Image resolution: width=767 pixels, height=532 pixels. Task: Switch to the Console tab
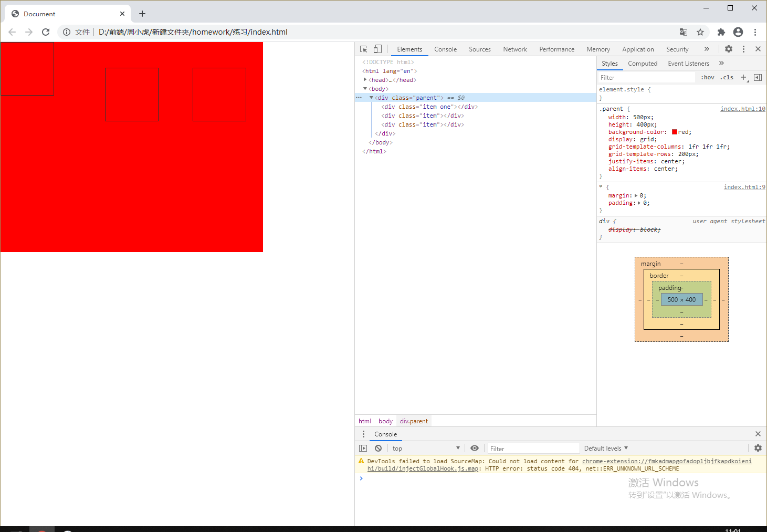[x=445, y=49]
